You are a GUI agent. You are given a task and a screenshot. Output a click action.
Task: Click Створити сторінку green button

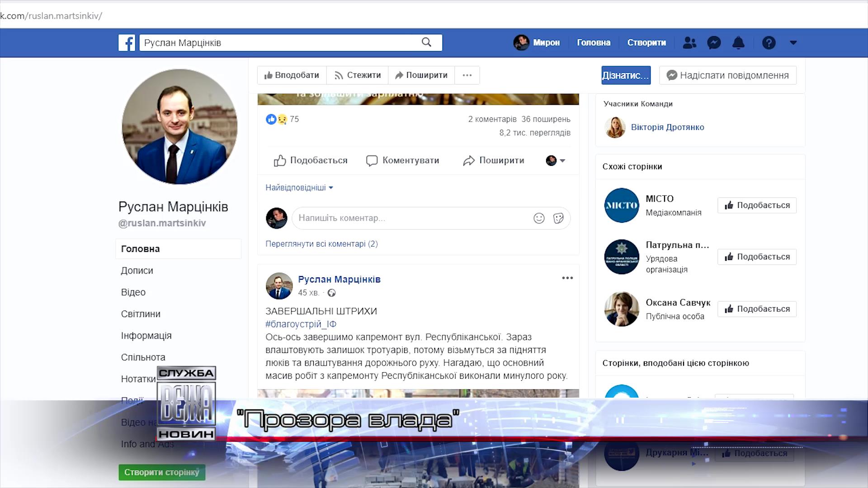[162, 472]
